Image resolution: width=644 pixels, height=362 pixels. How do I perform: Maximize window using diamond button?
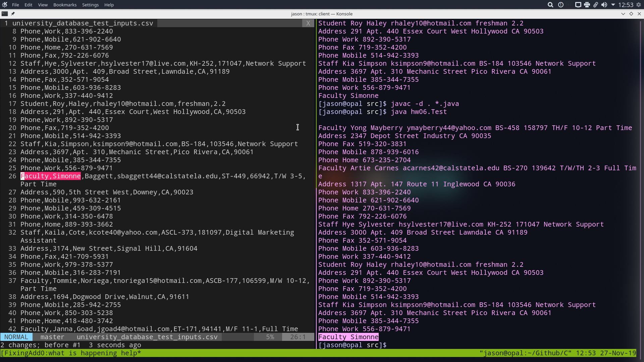pyautogui.click(x=631, y=14)
